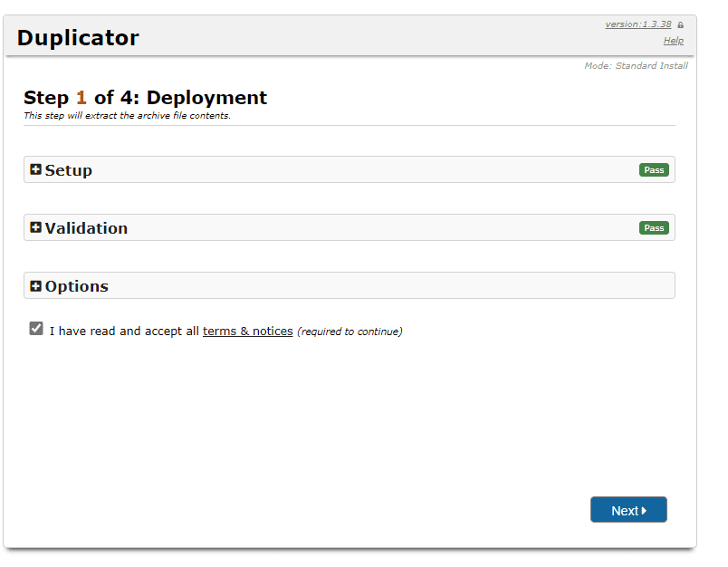This screenshot has width=728, height=567.
Task: Click the Pass badge on the Validation section
Action: coord(654,227)
